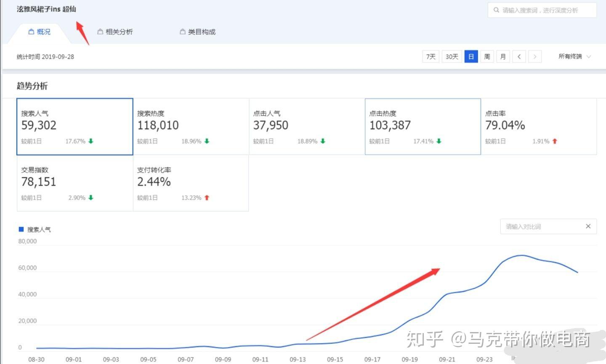
Task: Click the 40,000 y-axis label
Action: [27, 294]
